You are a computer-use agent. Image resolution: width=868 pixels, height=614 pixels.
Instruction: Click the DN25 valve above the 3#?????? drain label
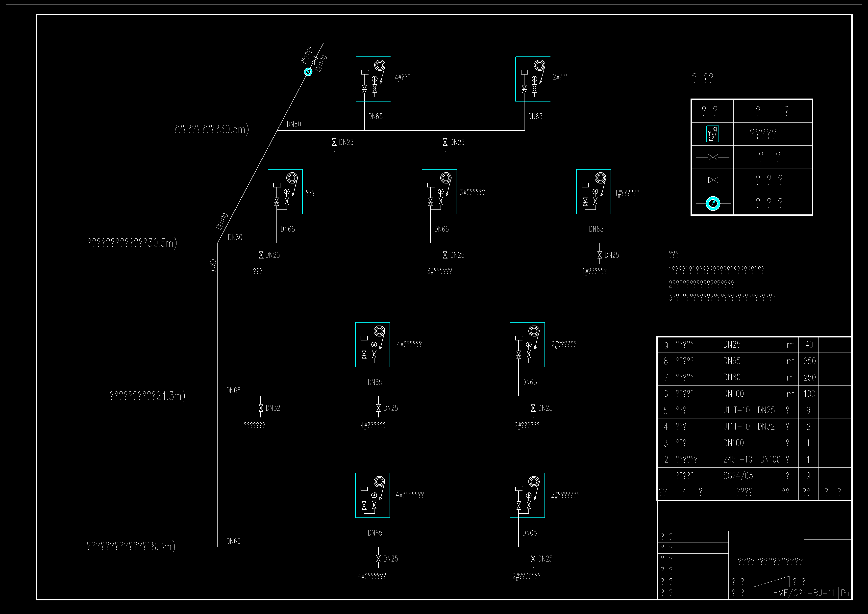click(x=445, y=255)
